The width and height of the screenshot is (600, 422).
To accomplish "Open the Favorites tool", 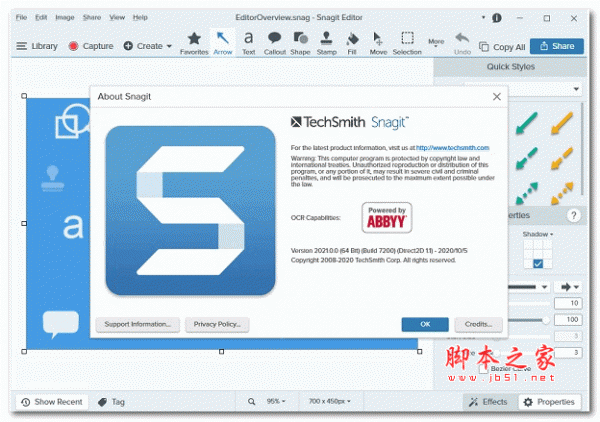I will (194, 44).
